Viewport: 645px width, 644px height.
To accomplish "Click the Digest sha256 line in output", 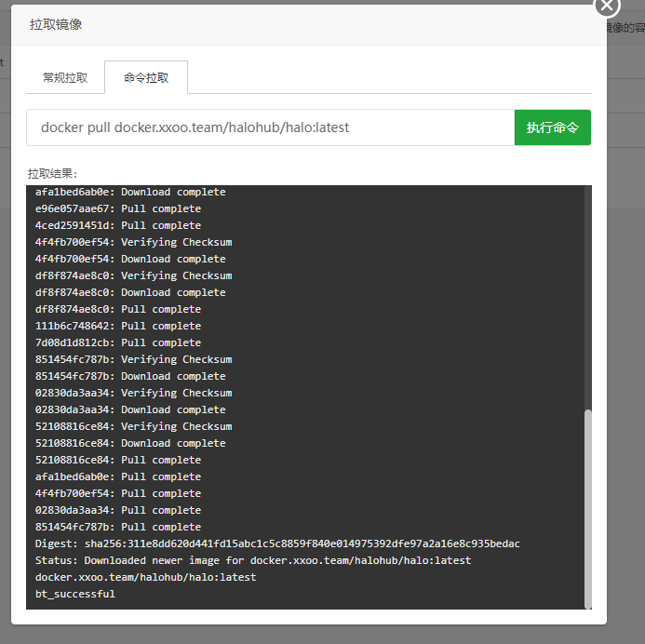I will click(x=277, y=543).
